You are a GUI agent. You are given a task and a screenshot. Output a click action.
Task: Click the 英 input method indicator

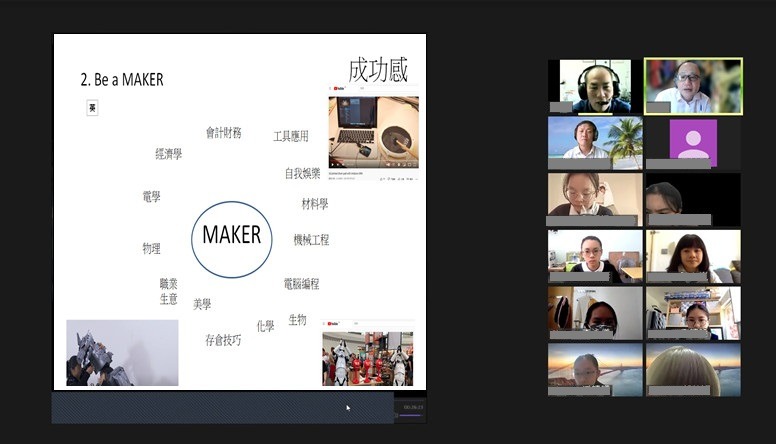pyautogui.click(x=92, y=108)
